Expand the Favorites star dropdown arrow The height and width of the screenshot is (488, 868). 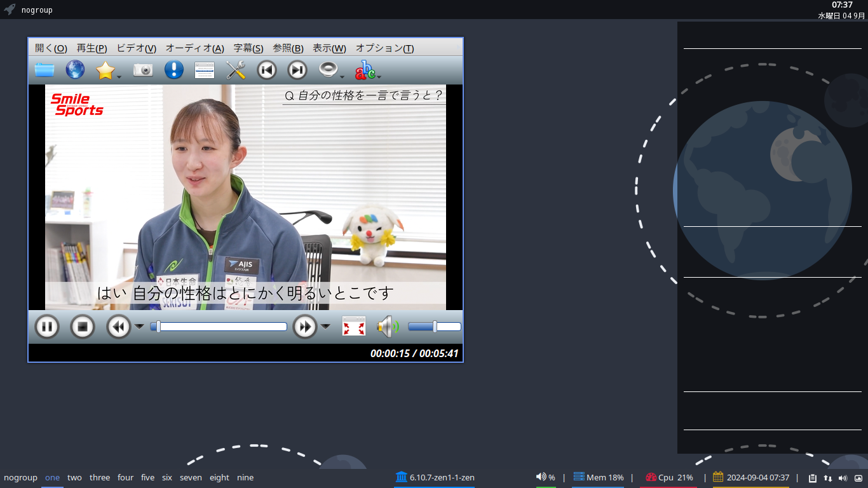(119, 77)
